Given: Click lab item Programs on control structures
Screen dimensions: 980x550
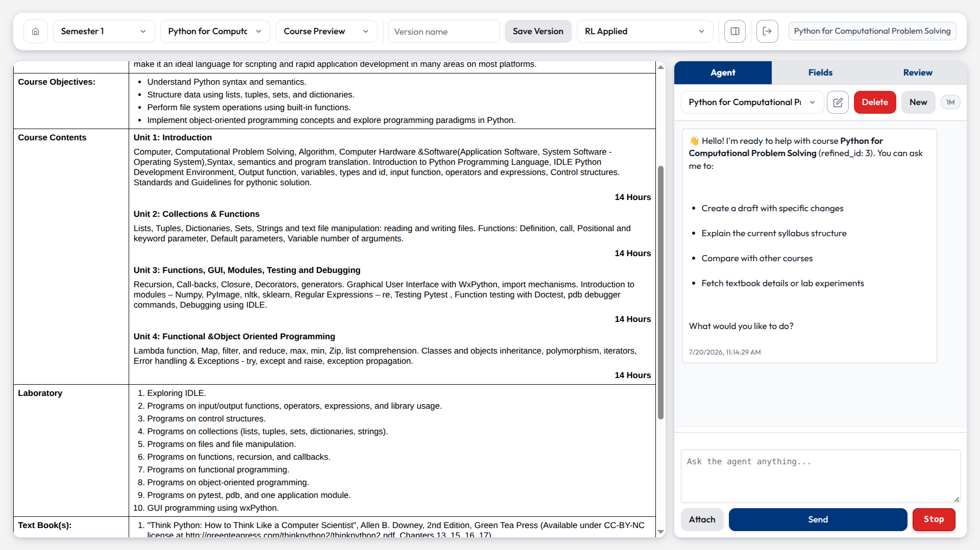Looking at the screenshot, I should pos(206,419).
